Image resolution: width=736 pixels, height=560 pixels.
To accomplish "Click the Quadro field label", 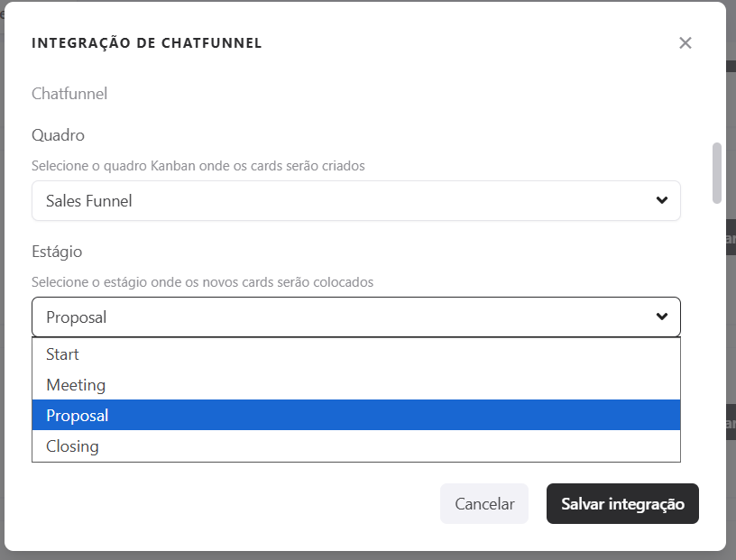I will point(58,135).
